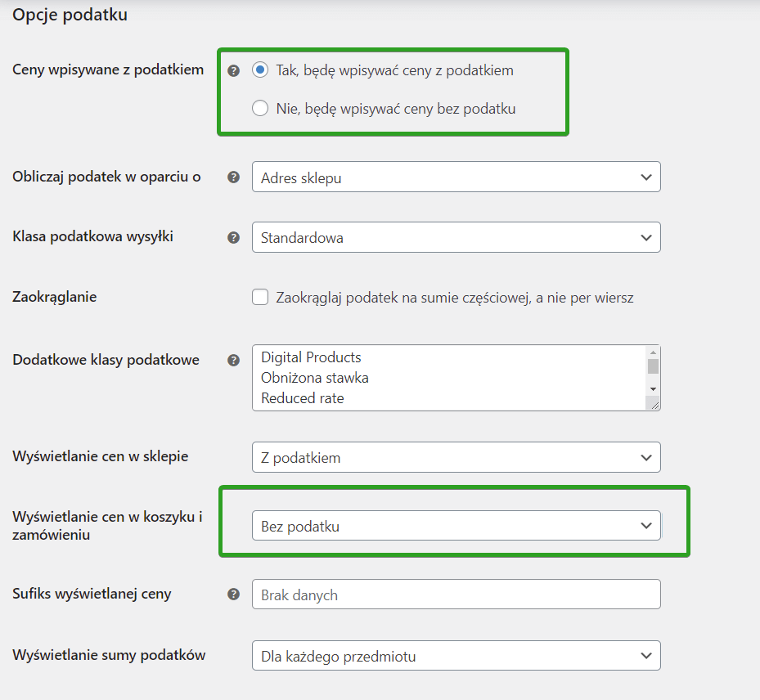Click the 'Digital Products' line in textarea
Image resolution: width=760 pixels, height=700 pixels.
coord(311,357)
